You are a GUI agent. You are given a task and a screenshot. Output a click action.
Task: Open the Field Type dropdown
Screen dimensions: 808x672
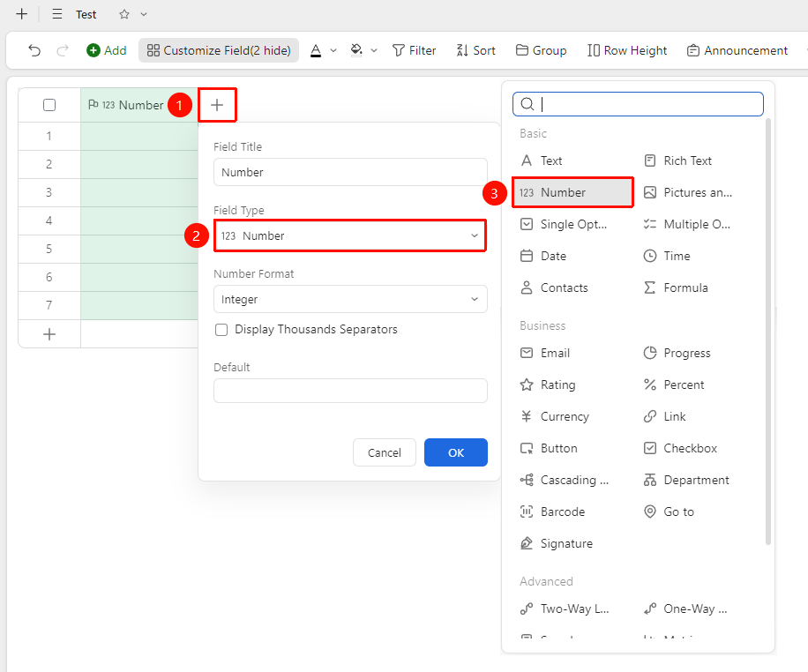[350, 236]
